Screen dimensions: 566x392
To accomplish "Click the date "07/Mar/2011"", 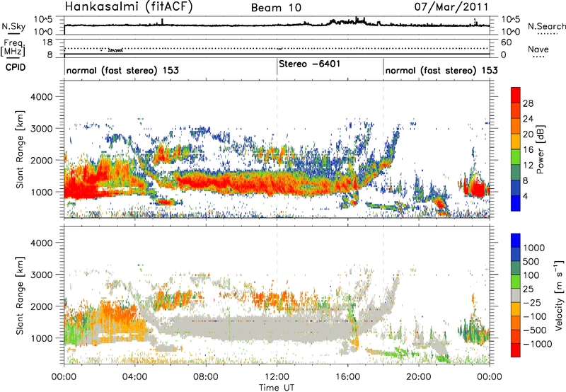I will click(451, 6).
